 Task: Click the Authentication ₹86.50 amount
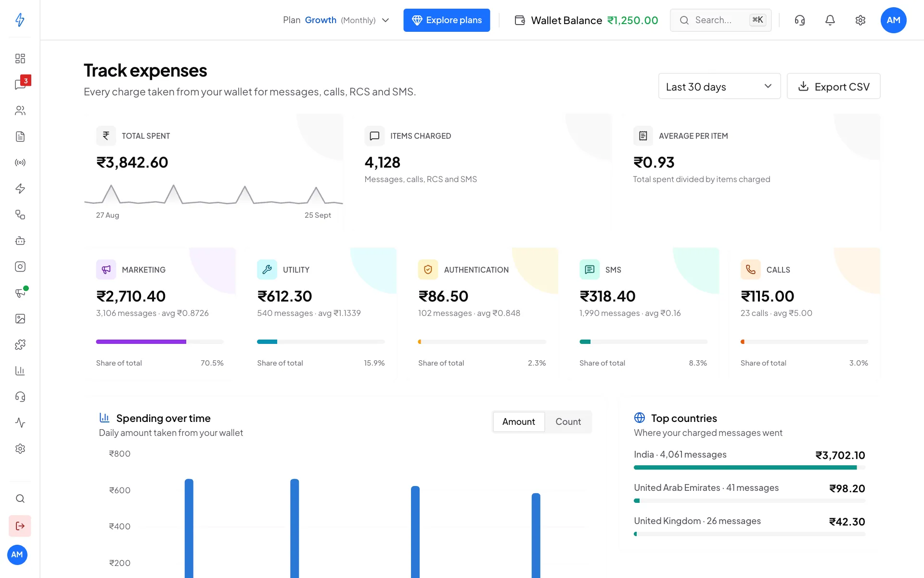pyautogui.click(x=443, y=296)
